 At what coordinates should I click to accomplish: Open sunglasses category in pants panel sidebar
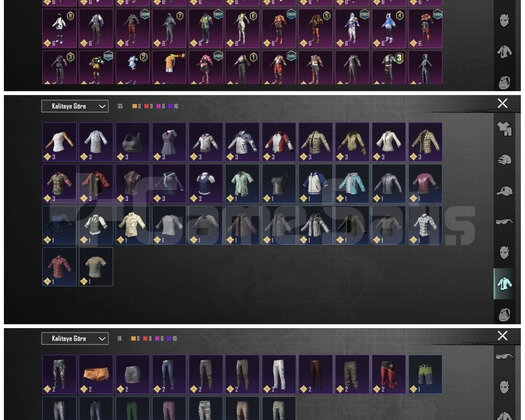click(x=504, y=356)
